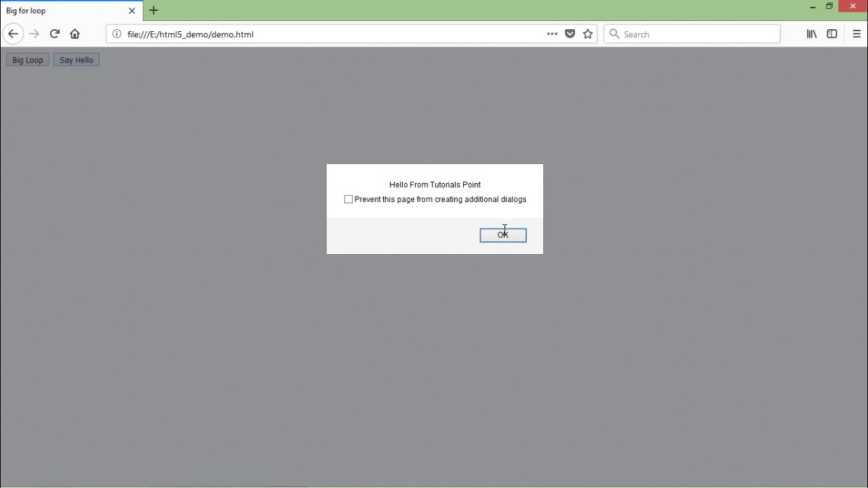Click the Big Loop button

[x=28, y=60]
